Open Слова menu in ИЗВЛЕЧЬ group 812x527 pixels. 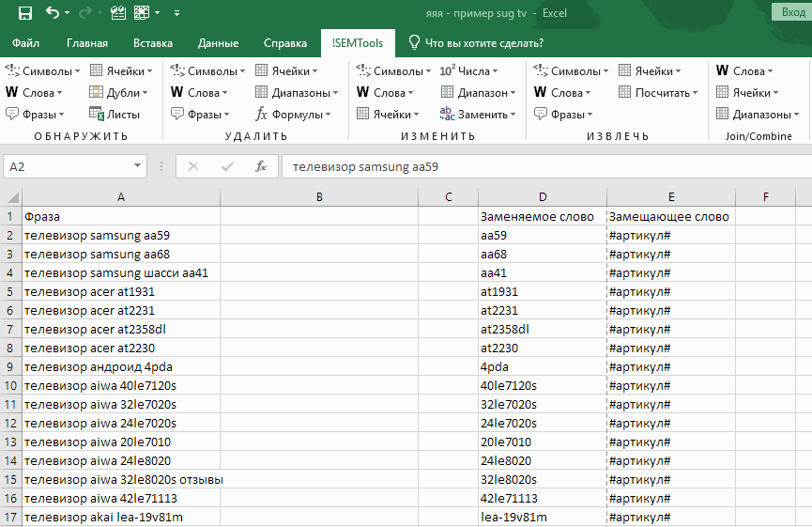563,93
